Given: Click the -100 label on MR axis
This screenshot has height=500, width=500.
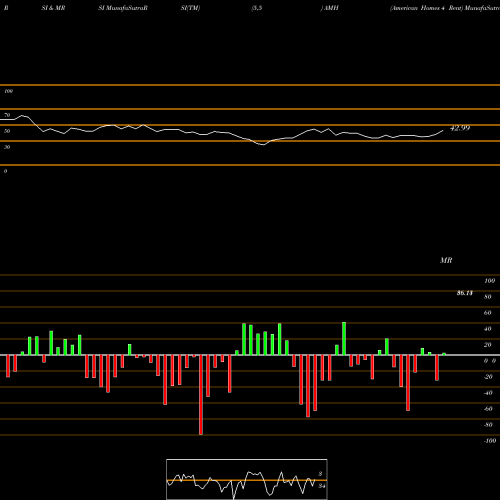Looking at the screenshot, I should pos(490,441).
